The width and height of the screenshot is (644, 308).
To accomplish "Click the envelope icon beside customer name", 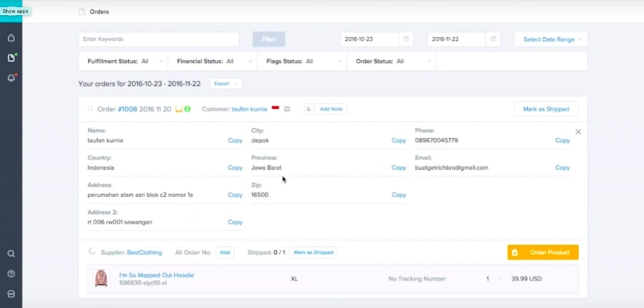I will click(287, 109).
